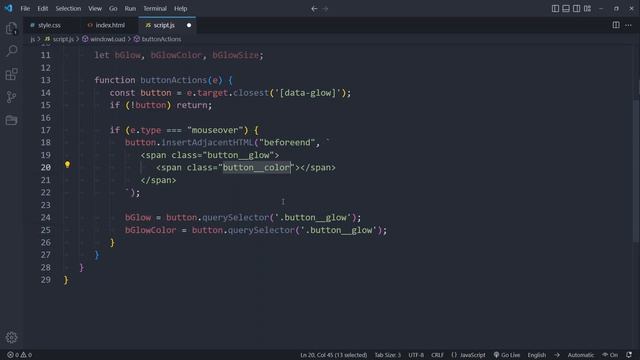Image resolution: width=640 pixels, height=360 pixels.
Task: Change indentation via Tab Size status item
Action: pos(388,355)
